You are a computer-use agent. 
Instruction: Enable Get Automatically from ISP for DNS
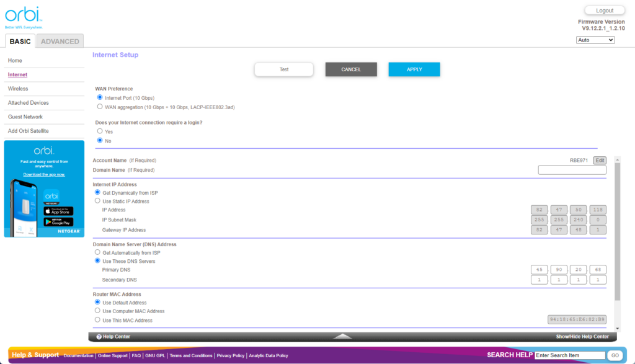tap(97, 252)
